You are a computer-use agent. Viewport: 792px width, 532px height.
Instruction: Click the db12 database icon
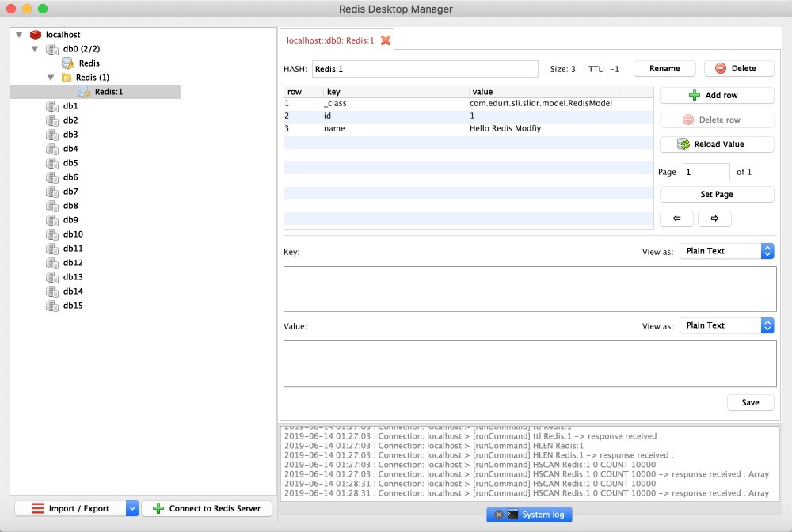coord(52,263)
